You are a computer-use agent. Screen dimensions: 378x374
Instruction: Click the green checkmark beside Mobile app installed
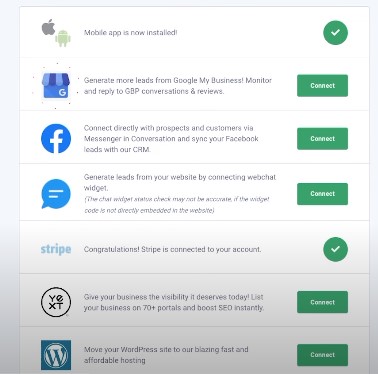click(335, 33)
